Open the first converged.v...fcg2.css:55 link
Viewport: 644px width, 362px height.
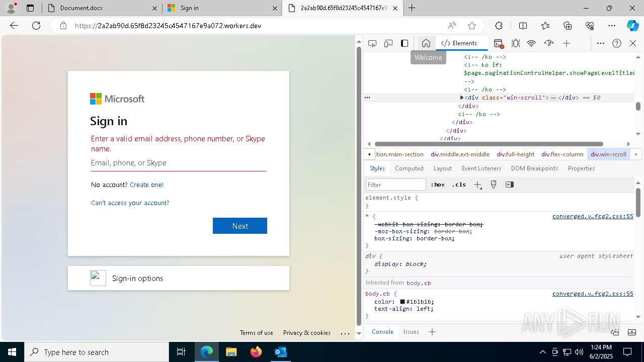(x=593, y=216)
